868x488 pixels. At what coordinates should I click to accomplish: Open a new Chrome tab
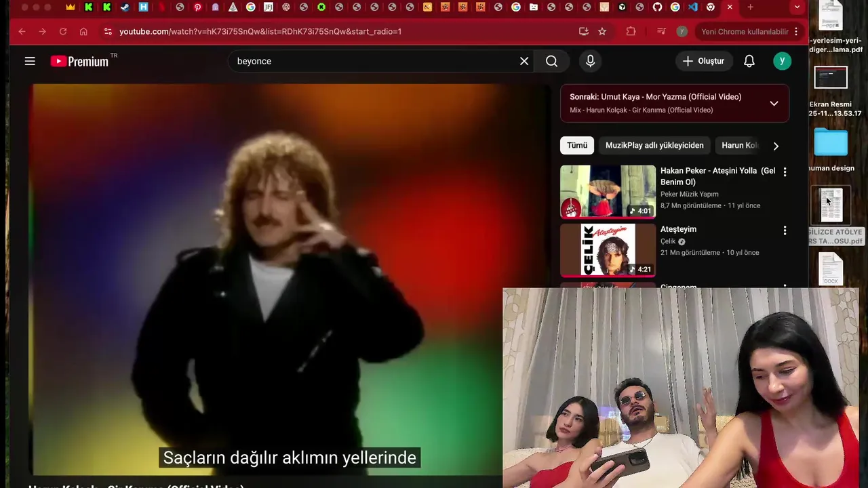[x=750, y=7]
